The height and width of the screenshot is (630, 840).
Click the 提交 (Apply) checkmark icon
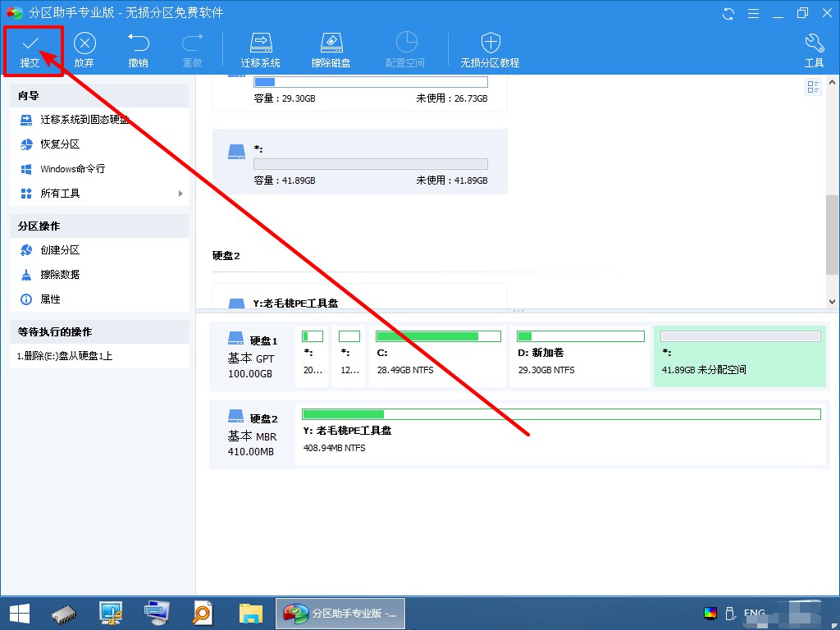click(x=30, y=43)
